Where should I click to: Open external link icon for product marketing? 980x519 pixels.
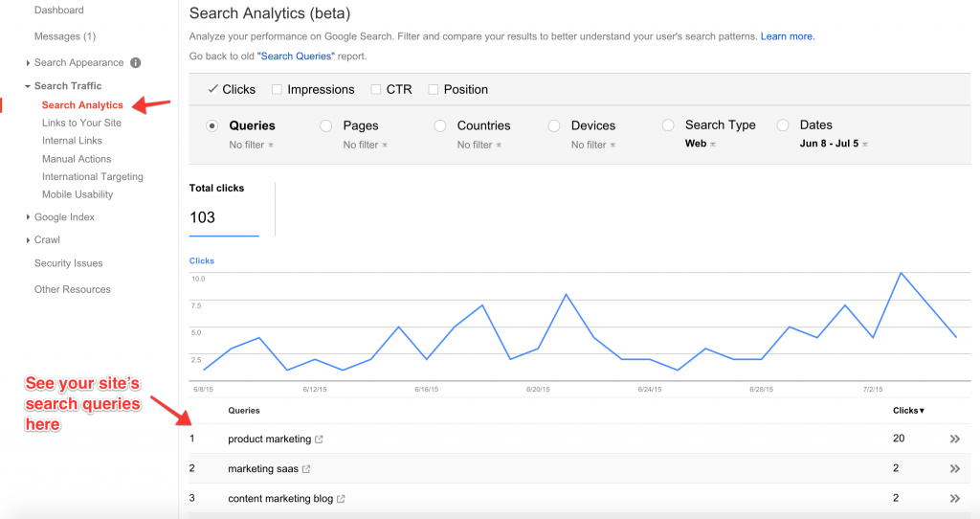tap(319, 440)
